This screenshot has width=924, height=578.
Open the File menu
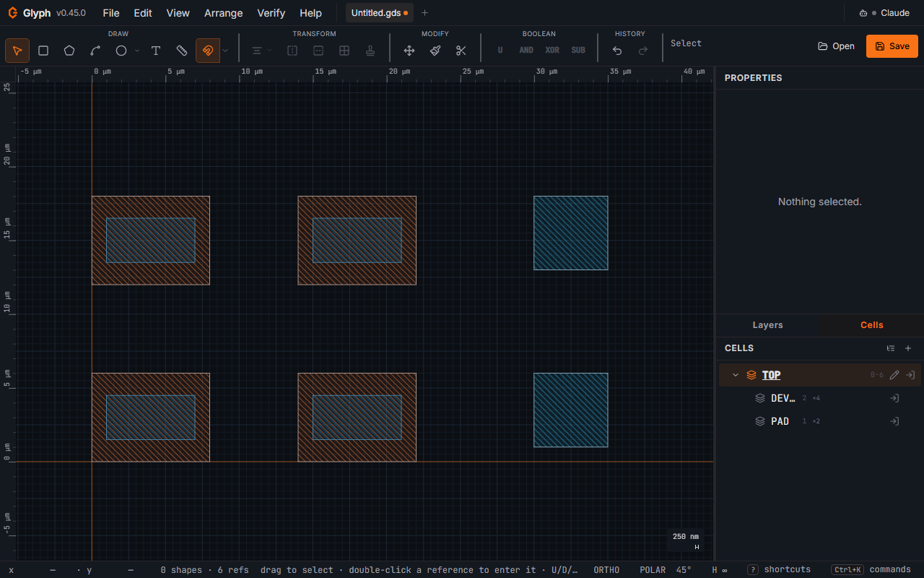pyautogui.click(x=111, y=13)
